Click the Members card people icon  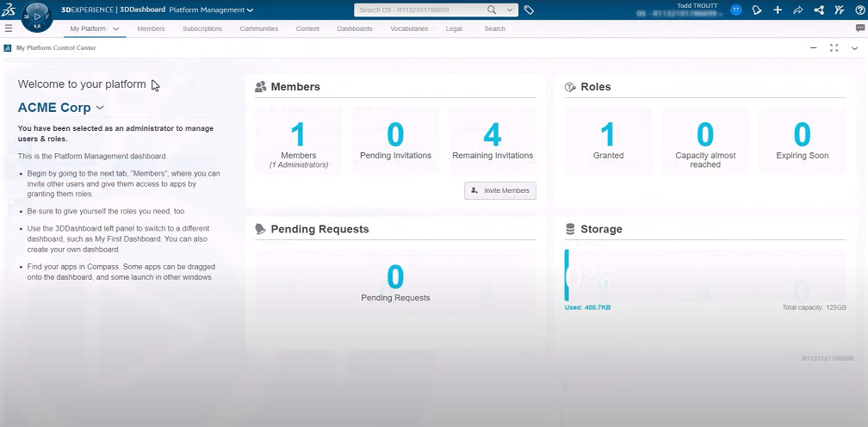point(260,87)
